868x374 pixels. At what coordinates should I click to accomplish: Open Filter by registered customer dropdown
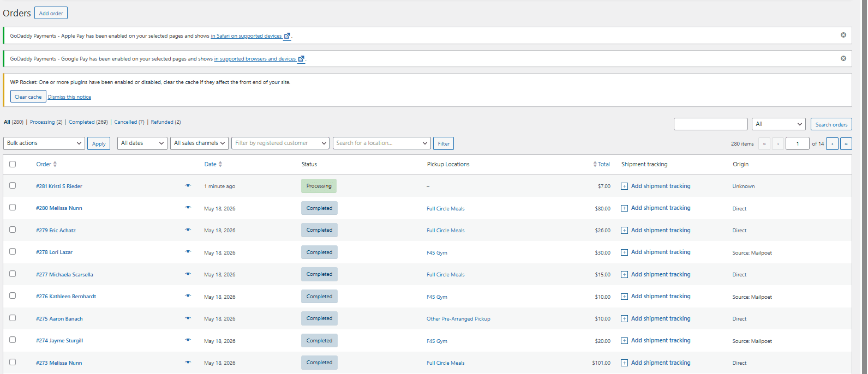(280, 143)
